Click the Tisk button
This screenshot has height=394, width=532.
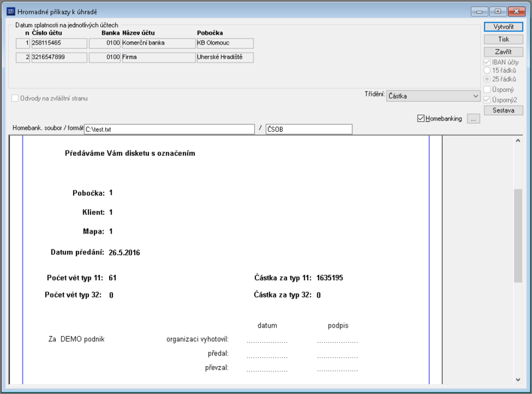click(x=503, y=39)
